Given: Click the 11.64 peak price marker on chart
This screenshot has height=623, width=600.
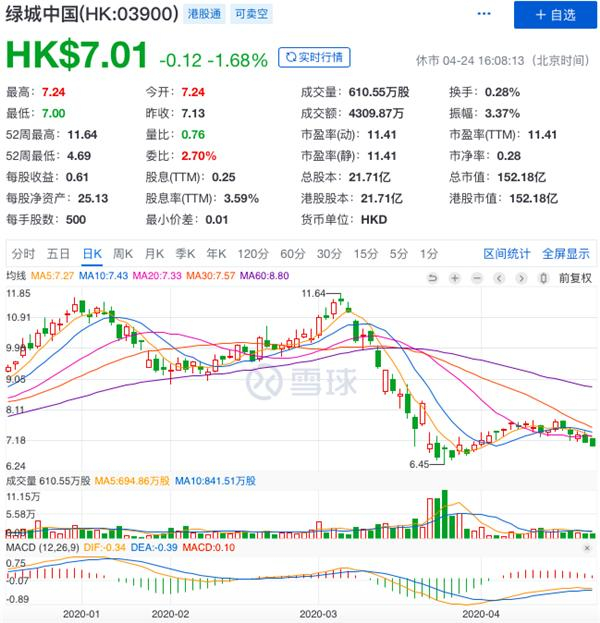Looking at the screenshot, I should point(314,294).
